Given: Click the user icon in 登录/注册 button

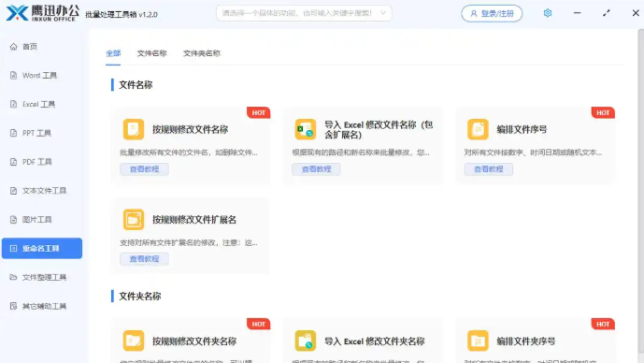Looking at the screenshot, I should pyautogui.click(x=474, y=14).
